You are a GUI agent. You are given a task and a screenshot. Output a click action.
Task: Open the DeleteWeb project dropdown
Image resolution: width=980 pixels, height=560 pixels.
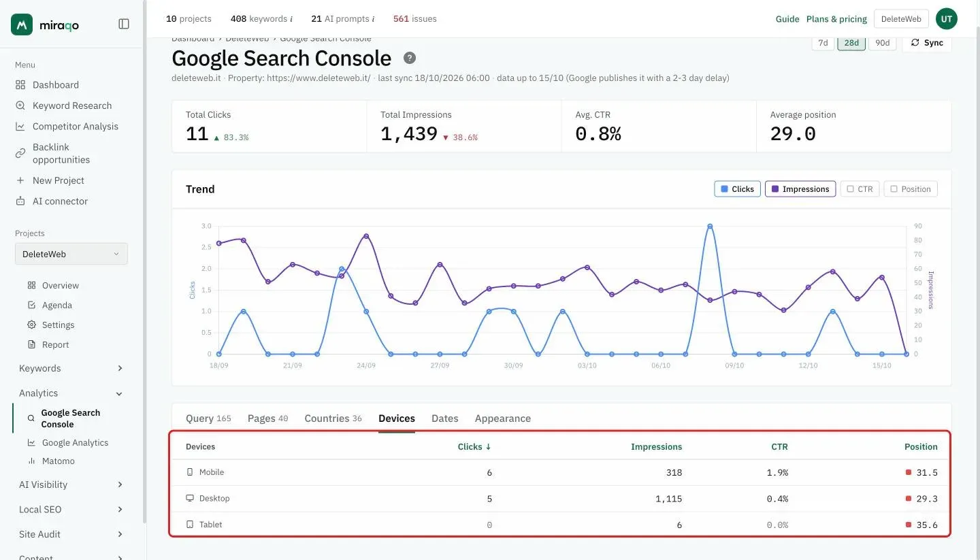click(x=71, y=254)
